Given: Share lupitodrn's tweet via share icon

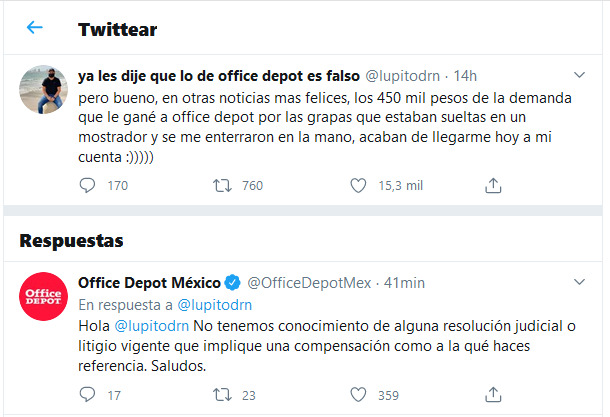Looking at the screenshot, I should [x=492, y=185].
